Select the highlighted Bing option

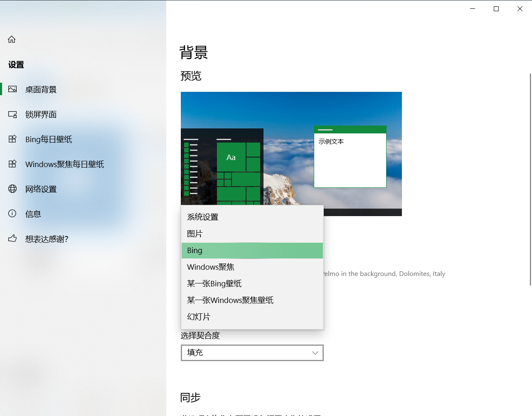coord(252,250)
